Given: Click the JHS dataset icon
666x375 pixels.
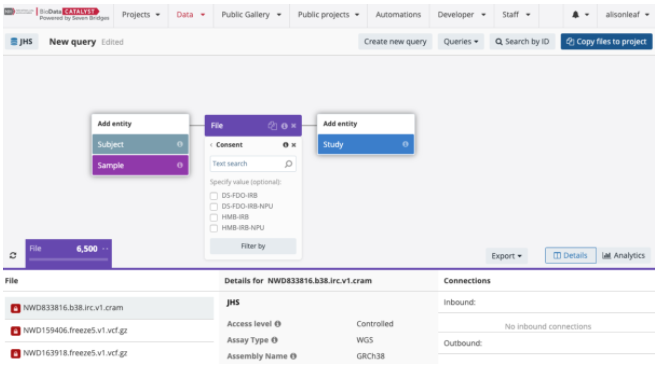Looking at the screenshot, I should [14, 42].
